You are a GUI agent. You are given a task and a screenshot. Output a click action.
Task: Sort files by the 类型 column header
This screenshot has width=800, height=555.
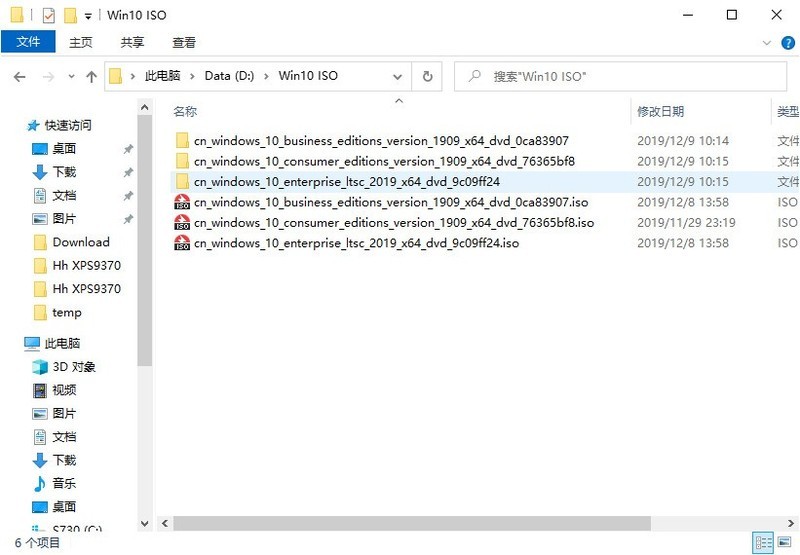(x=788, y=111)
